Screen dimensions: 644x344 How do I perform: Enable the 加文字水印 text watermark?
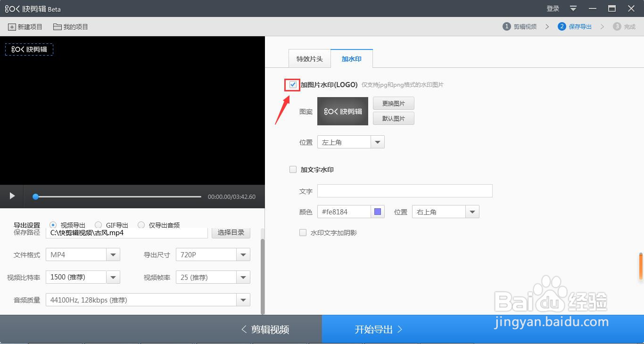pos(293,169)
